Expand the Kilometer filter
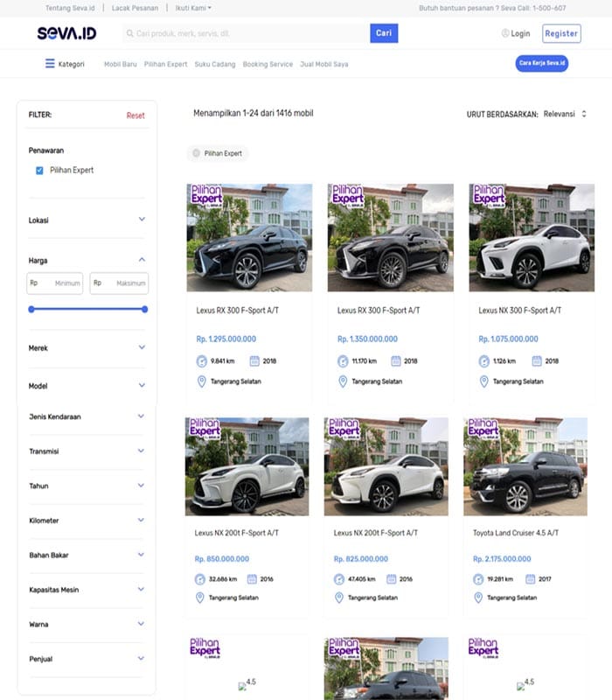 click(x=141, y=520)
